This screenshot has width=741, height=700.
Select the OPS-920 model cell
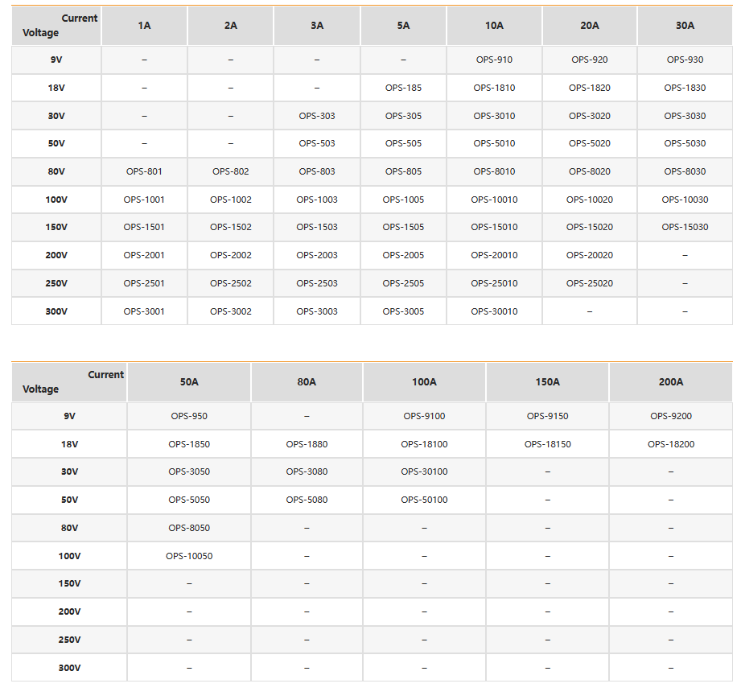tap(589, 60)
